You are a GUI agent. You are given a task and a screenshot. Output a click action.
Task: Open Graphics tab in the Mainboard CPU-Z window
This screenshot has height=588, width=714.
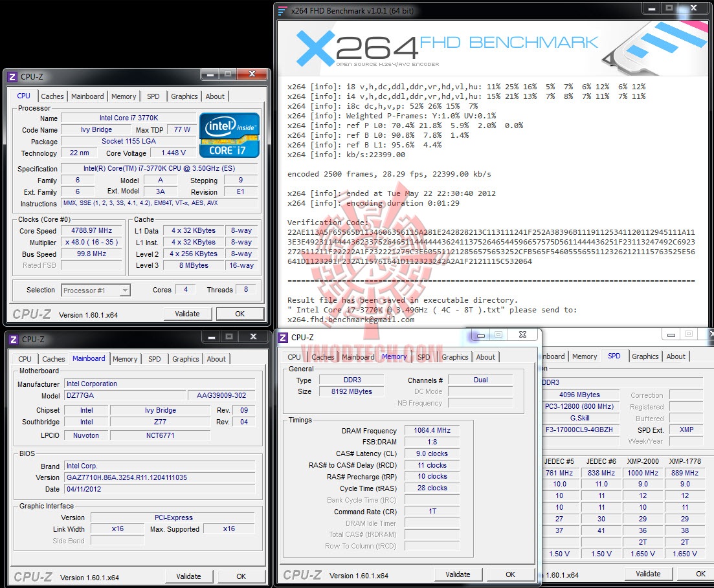click(185, 359)
